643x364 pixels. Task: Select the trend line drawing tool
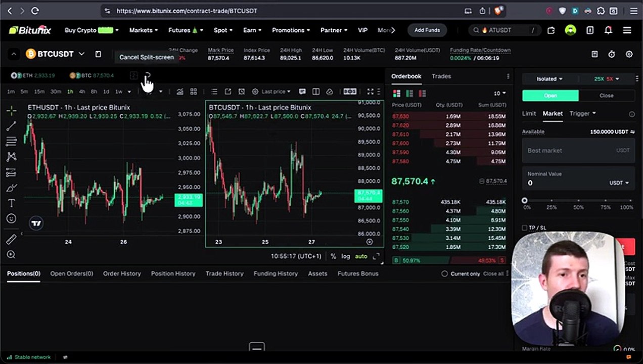click(x=11, y=126)
